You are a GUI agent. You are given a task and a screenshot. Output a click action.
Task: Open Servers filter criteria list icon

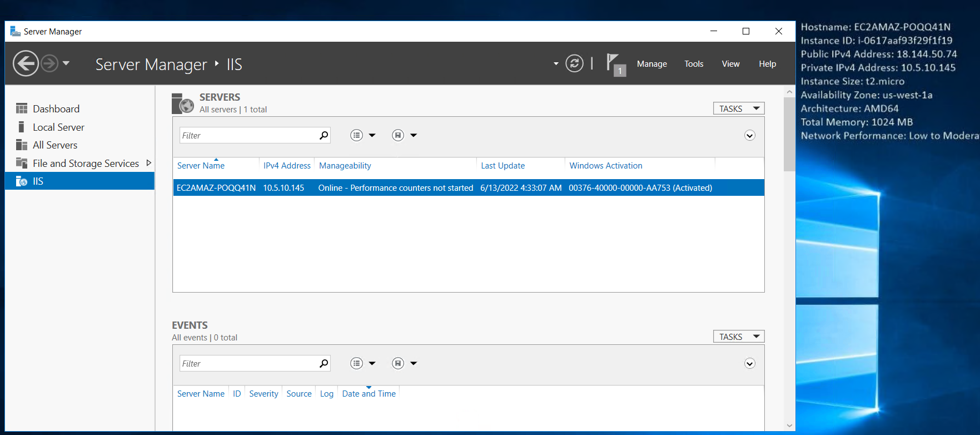click(x=356, y=135)
